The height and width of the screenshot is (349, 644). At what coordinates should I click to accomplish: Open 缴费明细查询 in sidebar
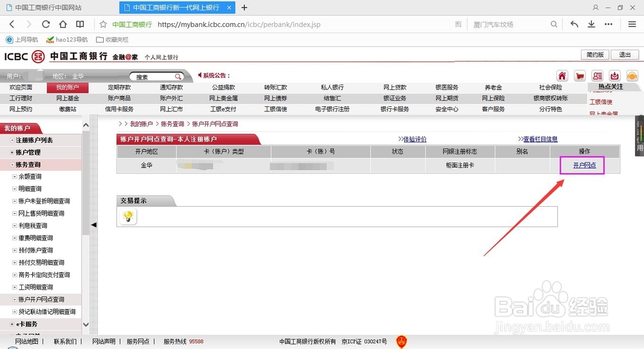[x=35, y=238]
